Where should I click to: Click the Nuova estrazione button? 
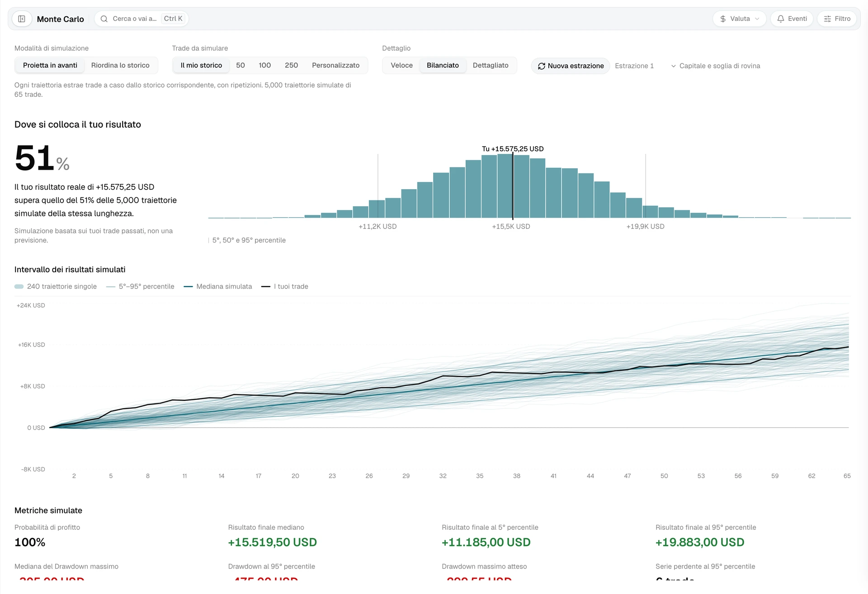(x=571, y=66)
